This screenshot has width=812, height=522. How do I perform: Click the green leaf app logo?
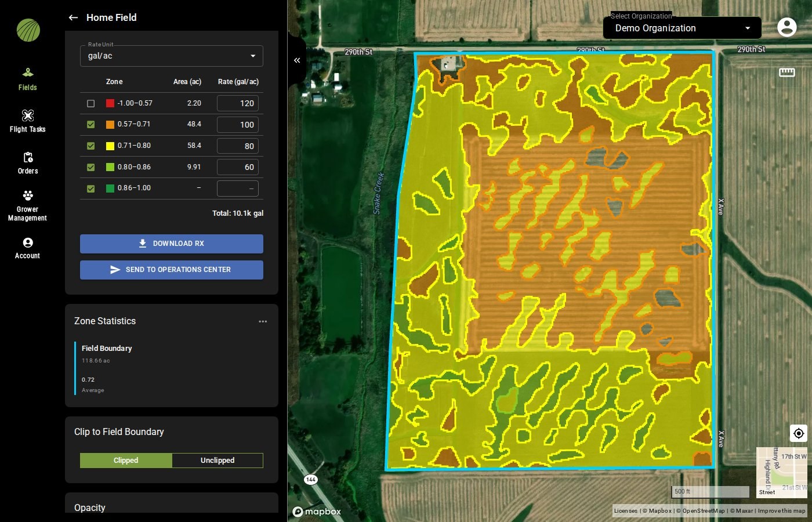click(28, 30)
